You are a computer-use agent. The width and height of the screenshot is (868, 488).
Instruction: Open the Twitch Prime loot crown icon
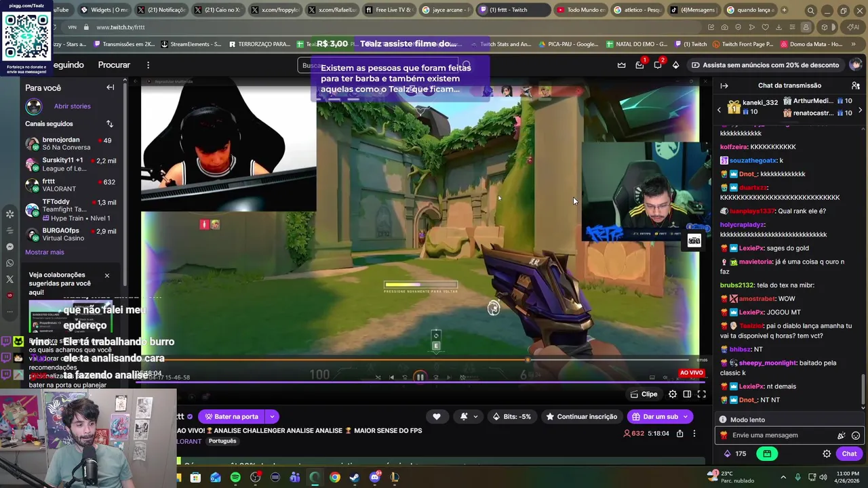click(x=621, y=65)
